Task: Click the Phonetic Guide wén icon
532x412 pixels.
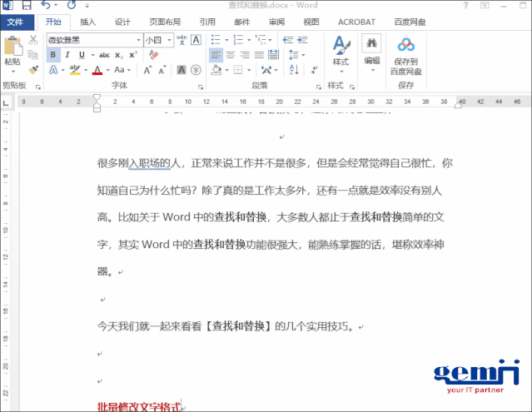Action: pos(181,40)
